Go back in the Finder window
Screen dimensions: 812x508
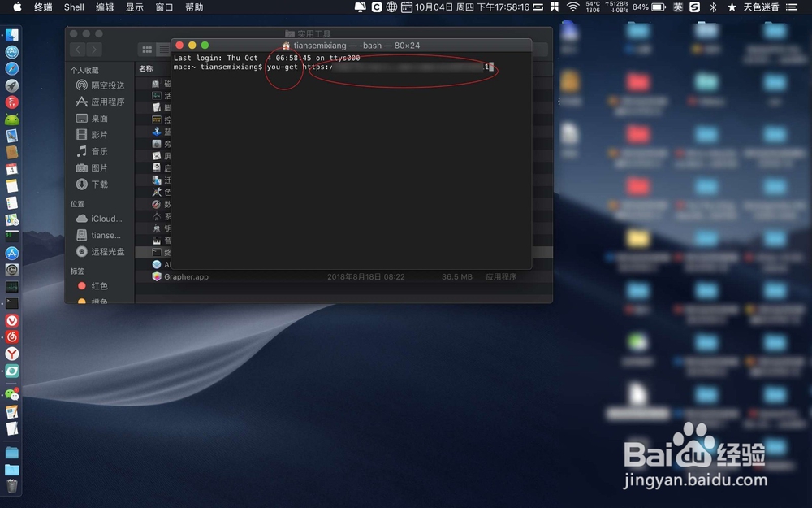(x=78, y=50)
